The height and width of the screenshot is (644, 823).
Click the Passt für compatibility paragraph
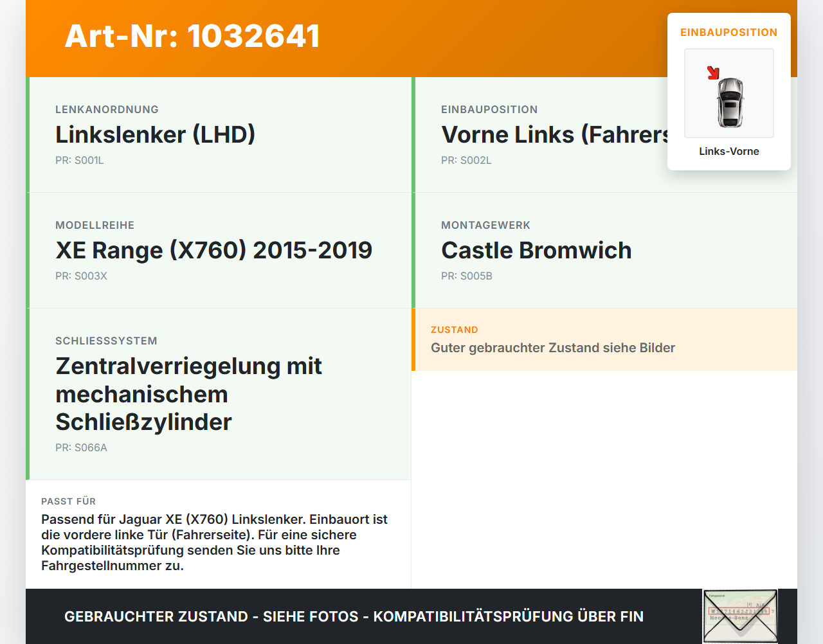click(215, 542)
